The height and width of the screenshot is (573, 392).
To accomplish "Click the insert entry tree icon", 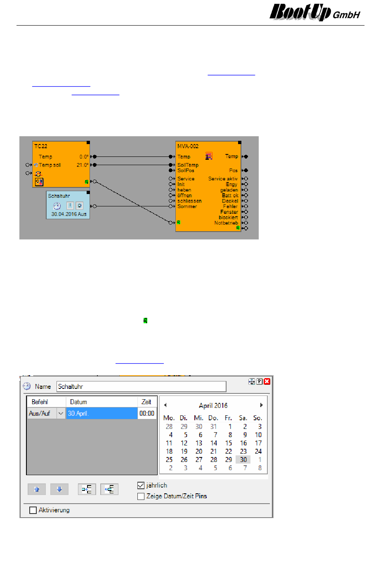I will (87, 489).
